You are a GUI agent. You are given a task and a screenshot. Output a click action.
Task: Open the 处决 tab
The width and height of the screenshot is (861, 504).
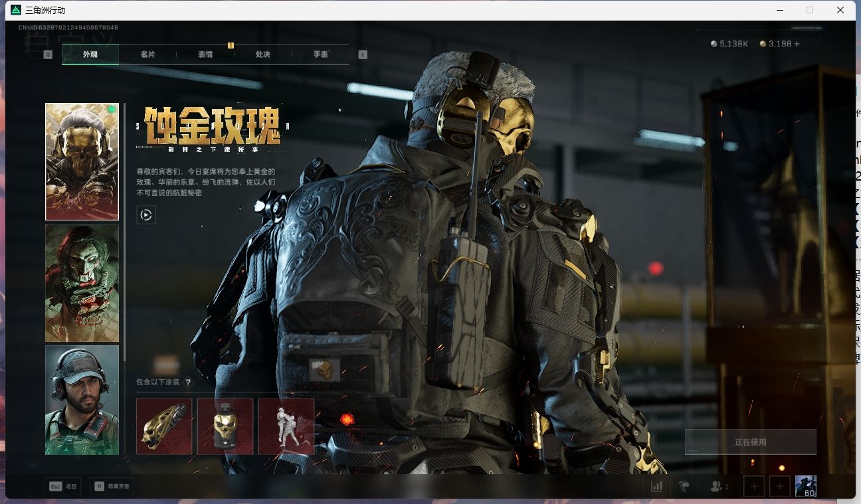(263, 54)
